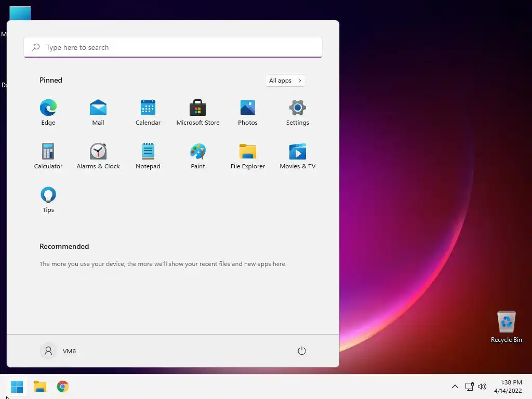Open Settings from pinned apps

(x=298, y=113)
